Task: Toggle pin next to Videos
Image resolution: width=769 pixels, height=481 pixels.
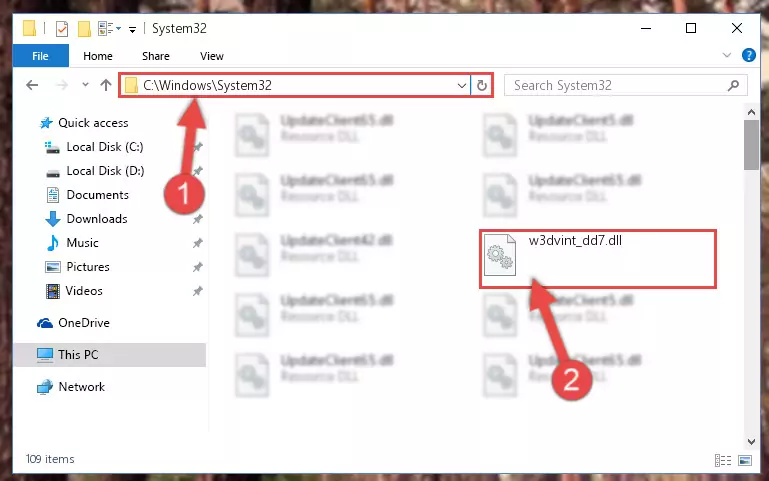Action: pyautogui.click(x=197, y=291)
